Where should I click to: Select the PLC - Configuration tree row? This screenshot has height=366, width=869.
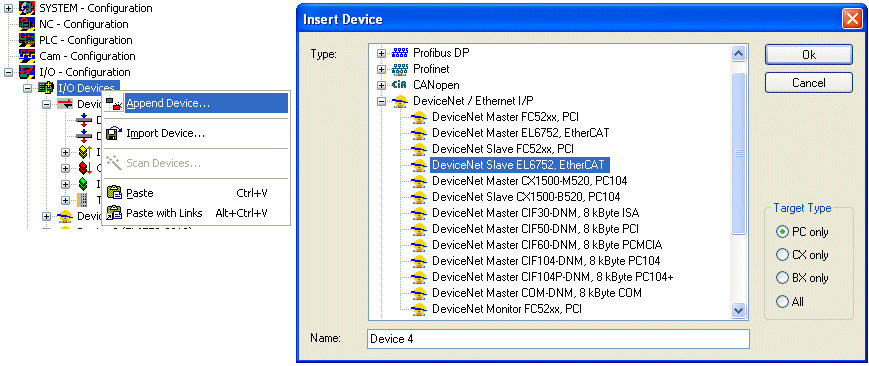coord(85,40)
